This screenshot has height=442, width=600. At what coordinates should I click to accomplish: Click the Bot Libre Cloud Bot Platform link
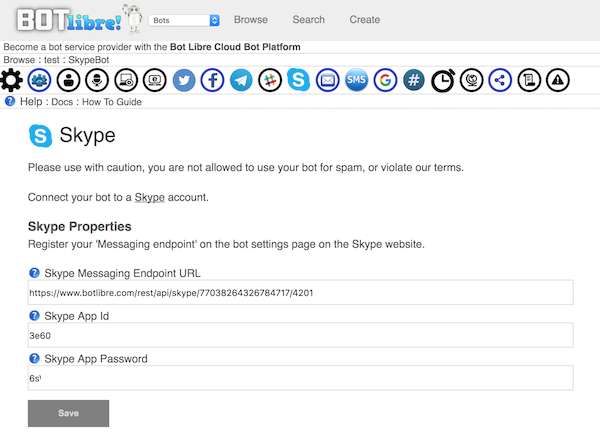click(x=235, y=47)
